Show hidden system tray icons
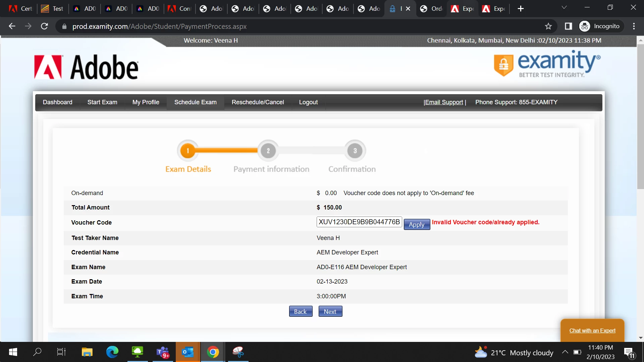 565,352
